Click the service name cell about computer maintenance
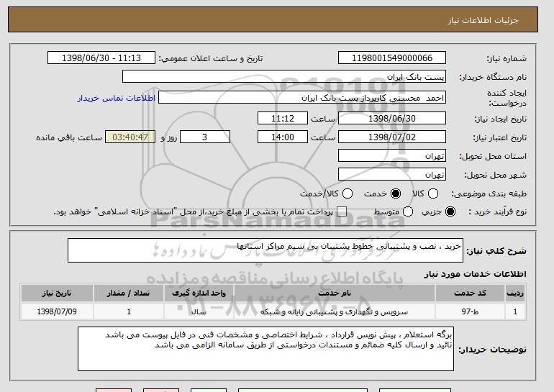The width and height of the screenshot is (554, 392). pyautogui.click(x=335, y=312)
